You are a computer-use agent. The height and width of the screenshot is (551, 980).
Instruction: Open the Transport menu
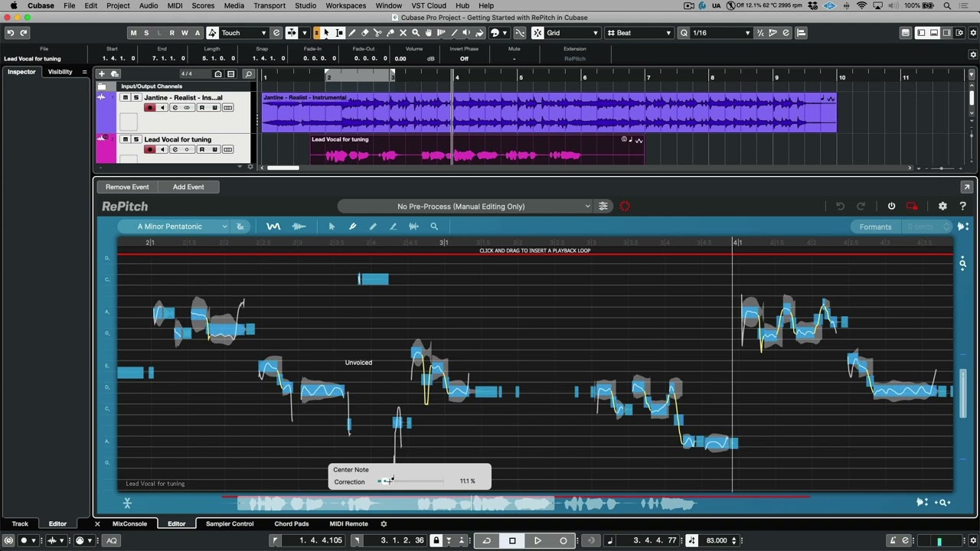point(269,5)
